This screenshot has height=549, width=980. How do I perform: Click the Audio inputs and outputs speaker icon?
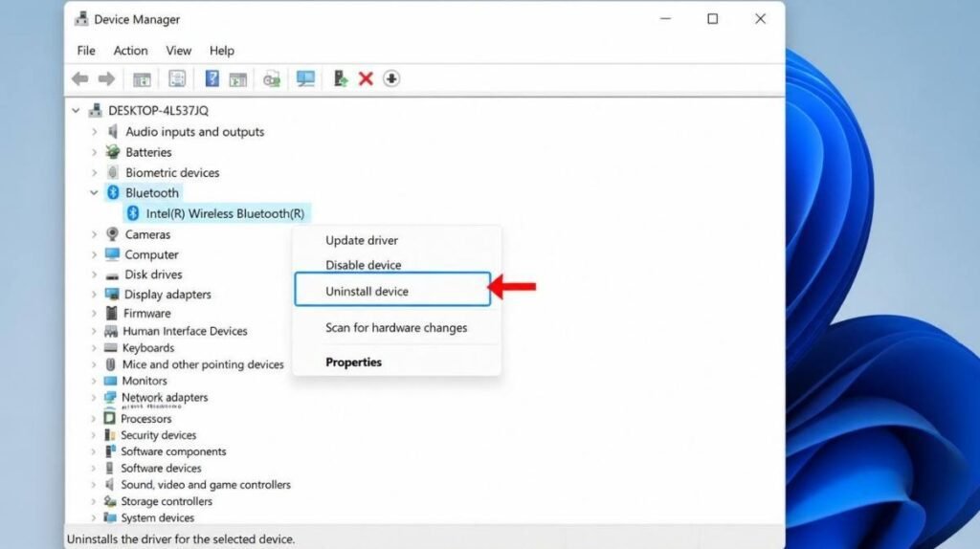tap(113, 131)
